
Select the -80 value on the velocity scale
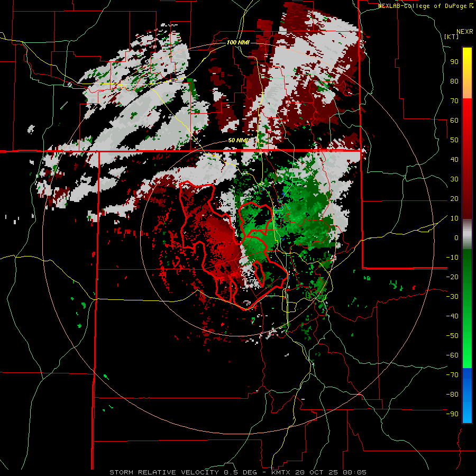click(x=452, y=395)
